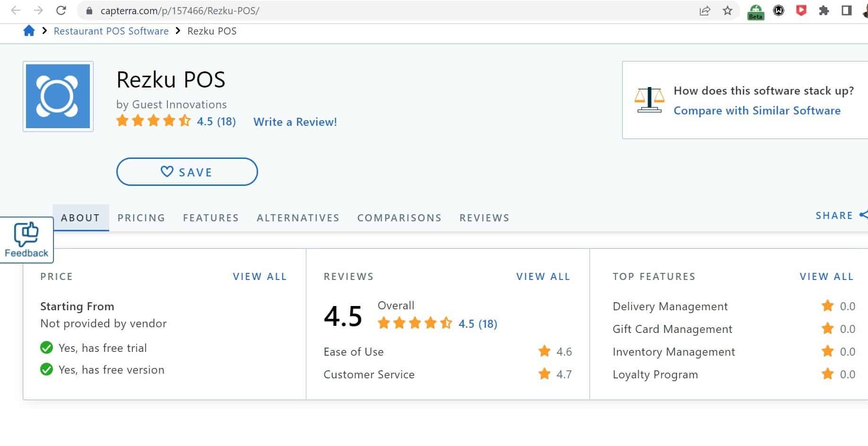Open the About tab
The height and width of the screenshot is (446, 868).
(x=81, y=218)
